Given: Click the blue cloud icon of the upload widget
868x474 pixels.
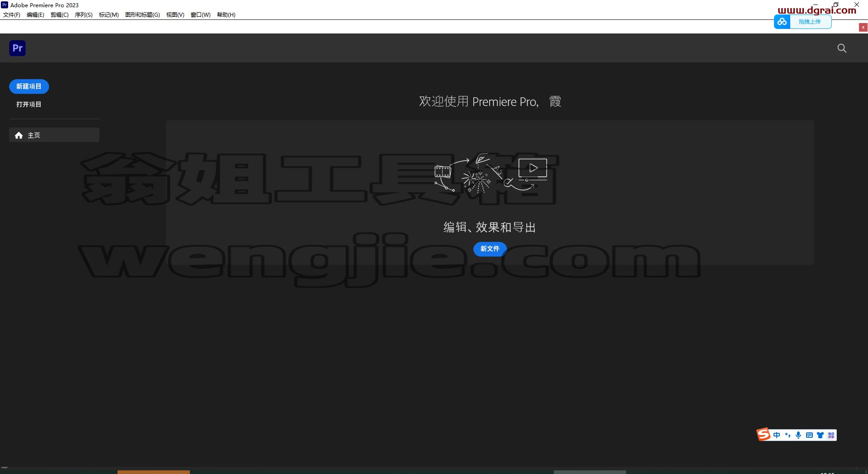Looking at the screenshot, I should pos(782,22).
